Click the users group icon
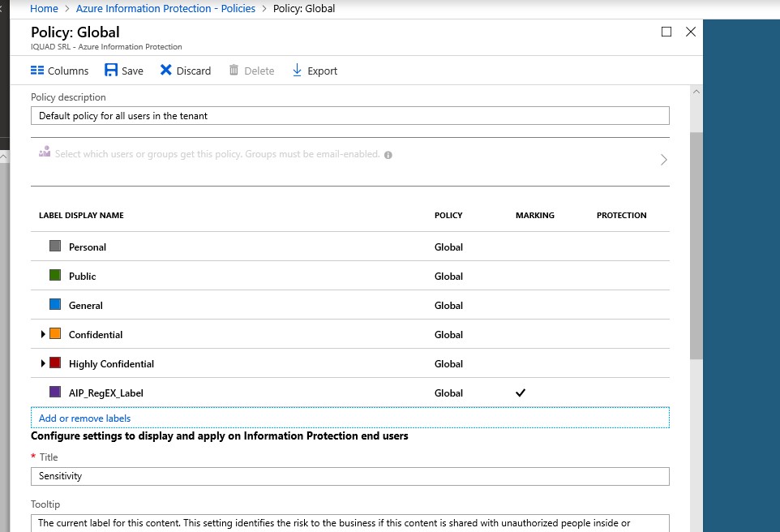The height and width of the screenshot is (532, 780). 45,152
